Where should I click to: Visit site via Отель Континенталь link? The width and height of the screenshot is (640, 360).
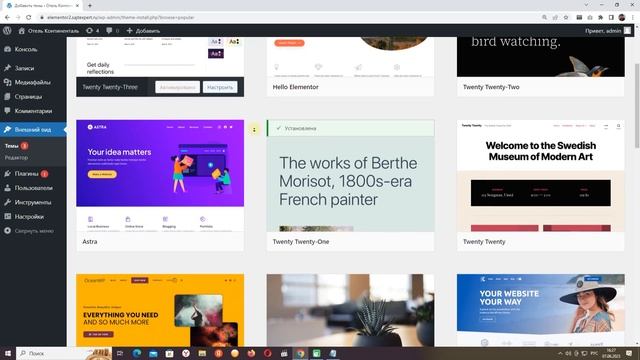(49, 31)
